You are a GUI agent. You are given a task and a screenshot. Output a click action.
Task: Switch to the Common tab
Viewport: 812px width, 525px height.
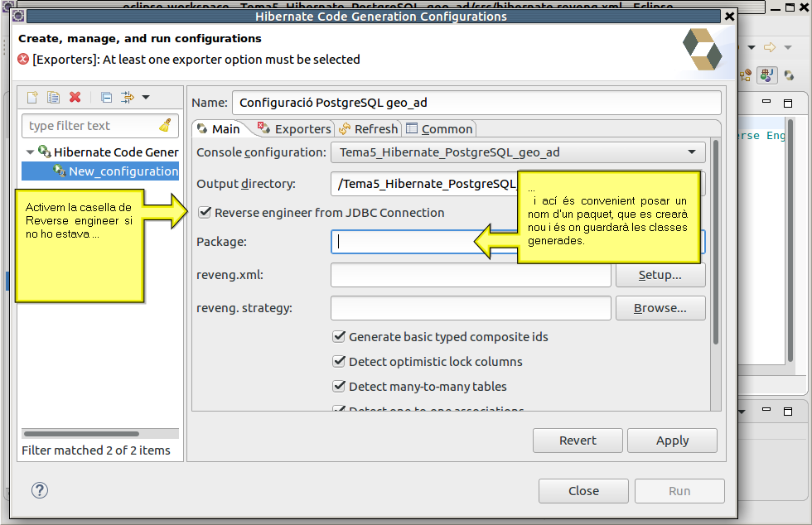click(x=440, y=129)
